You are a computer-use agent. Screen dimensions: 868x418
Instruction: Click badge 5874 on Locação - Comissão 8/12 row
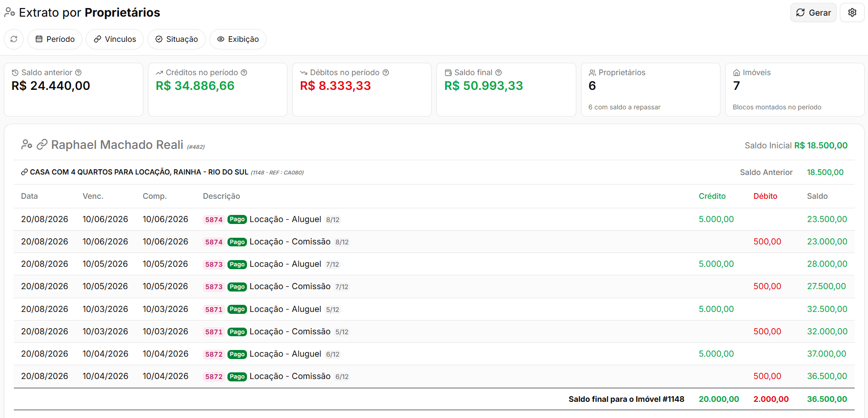pyautogui.click(x=214, y=242)
